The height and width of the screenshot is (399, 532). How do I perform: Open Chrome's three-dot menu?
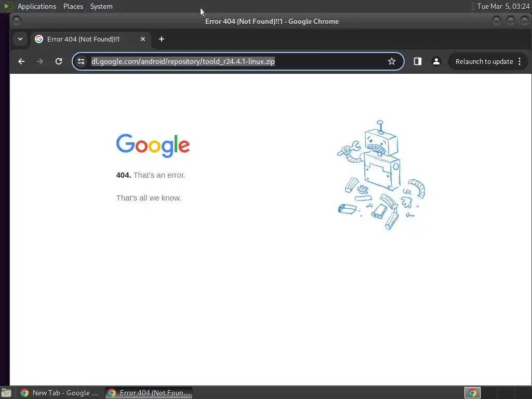pyautogui.click(x=520, y=61)
